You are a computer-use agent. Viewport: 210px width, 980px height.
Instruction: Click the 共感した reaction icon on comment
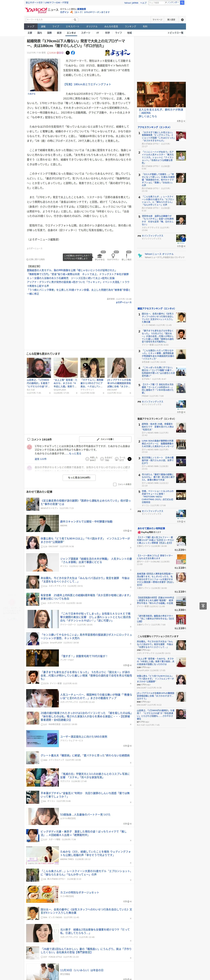coord(87,459)
